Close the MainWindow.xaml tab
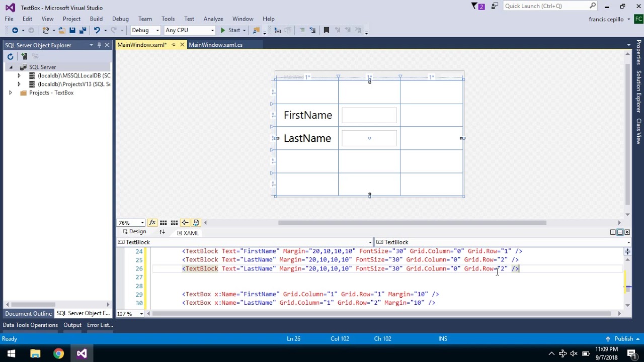Image resolution: width=644 pixels, height=362 pixels. tap(182, 45)
